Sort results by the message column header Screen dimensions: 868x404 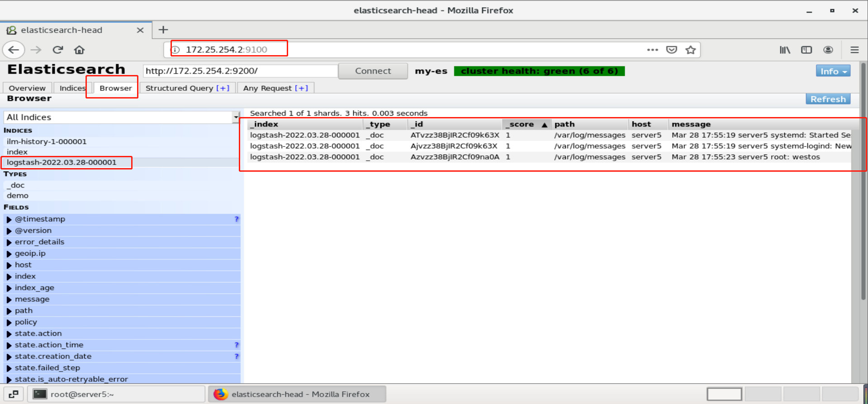760,124
